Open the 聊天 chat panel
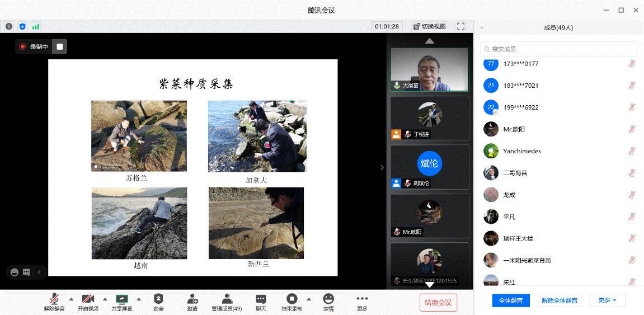644x315 pixels. point(261,302)
